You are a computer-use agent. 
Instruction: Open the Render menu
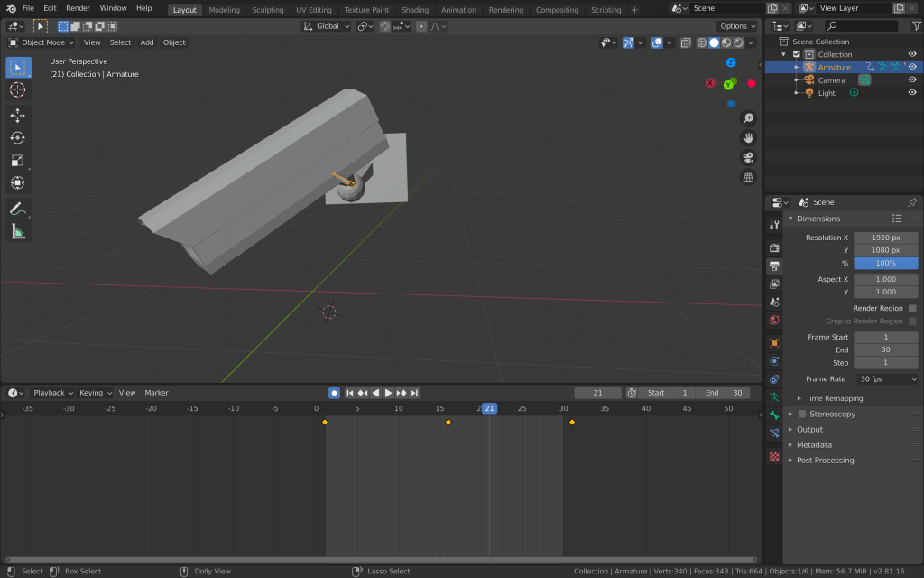79,8
